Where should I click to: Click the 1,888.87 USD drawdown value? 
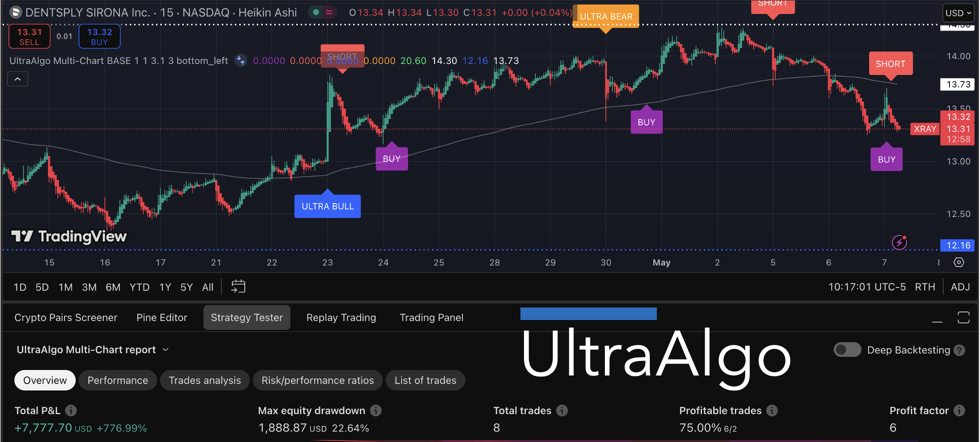click(x=292, y=428)
